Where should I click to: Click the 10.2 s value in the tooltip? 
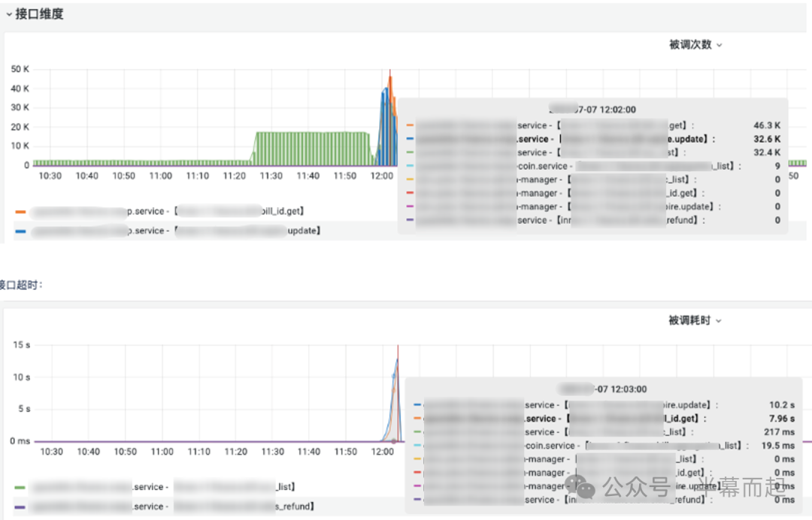[x=781, y=405]
